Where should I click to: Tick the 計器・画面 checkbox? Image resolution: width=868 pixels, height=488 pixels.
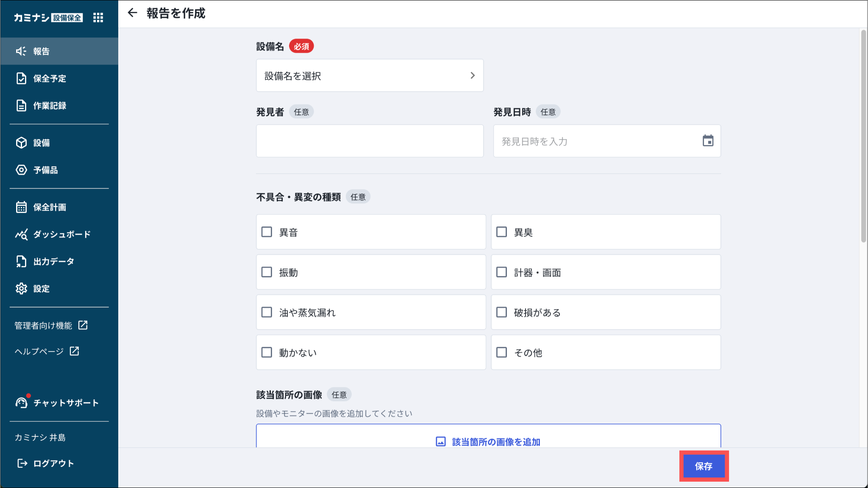point(501,272)
